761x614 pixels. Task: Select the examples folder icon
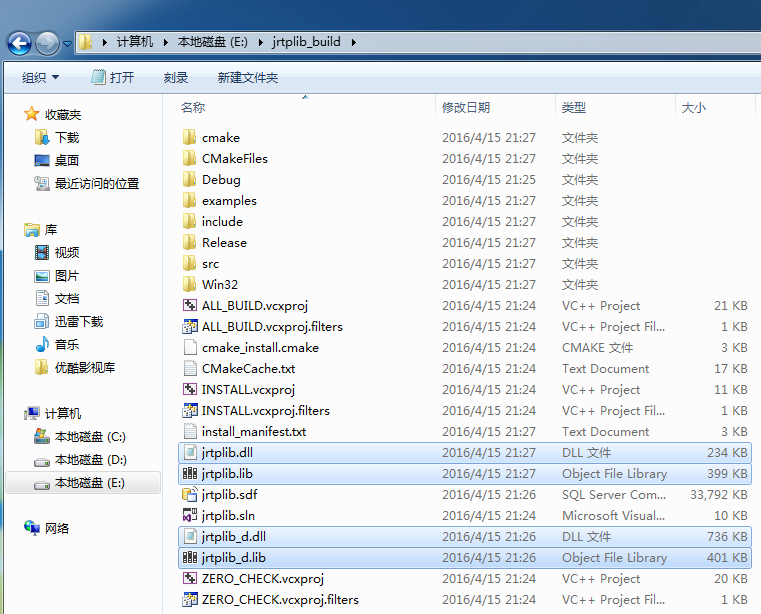point(189,200)
